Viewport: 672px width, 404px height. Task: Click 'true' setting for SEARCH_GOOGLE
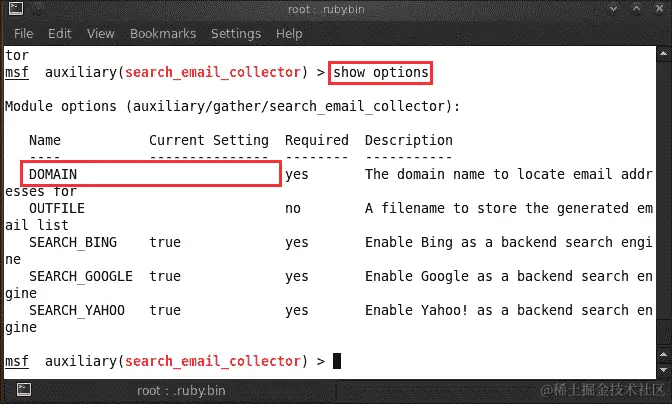click(165, 276)
